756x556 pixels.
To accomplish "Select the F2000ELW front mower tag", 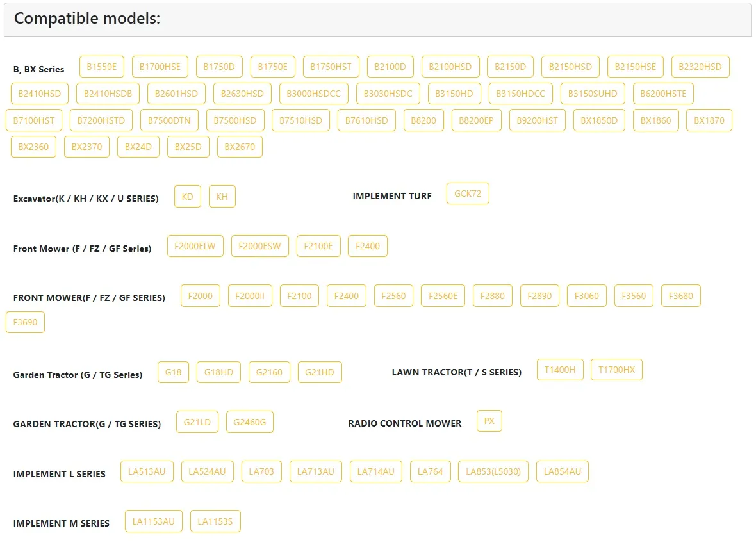I will 195,246.
